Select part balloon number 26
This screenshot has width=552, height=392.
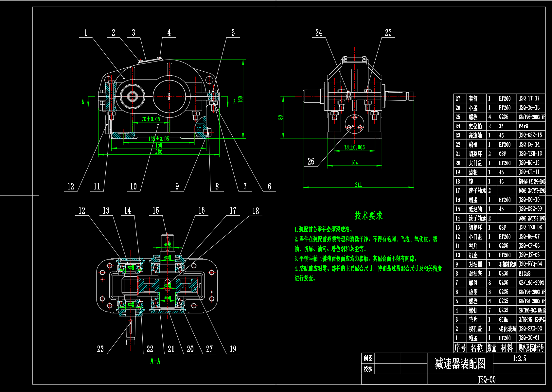311,161
